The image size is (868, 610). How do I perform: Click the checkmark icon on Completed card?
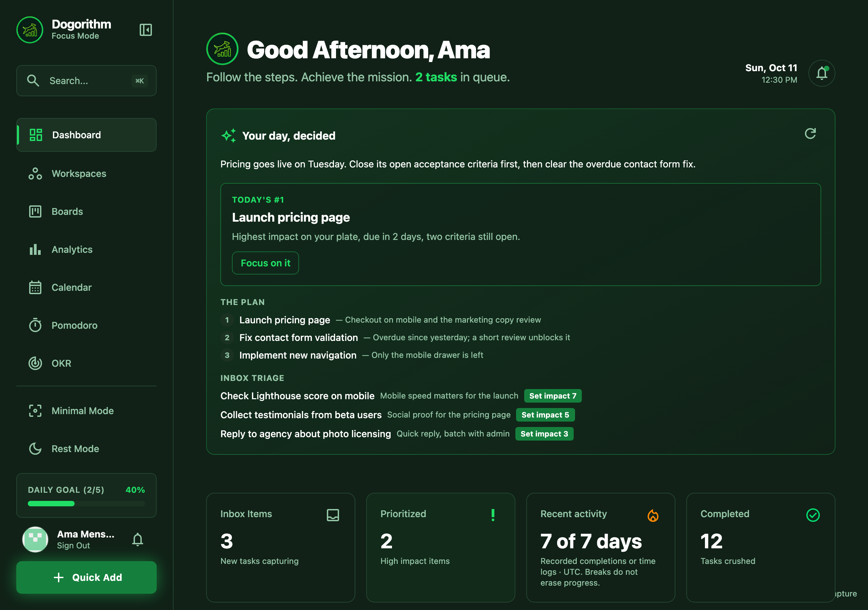(813, 515)
